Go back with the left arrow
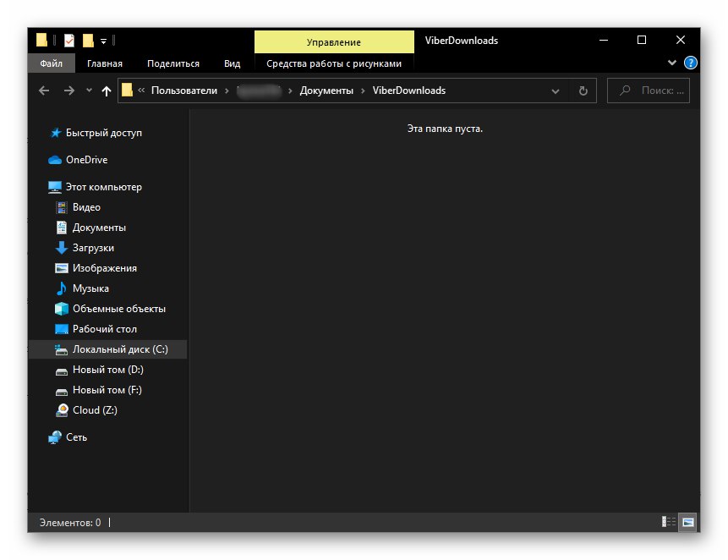This screenshot has width=728, height=560. [x=44, y=91]
